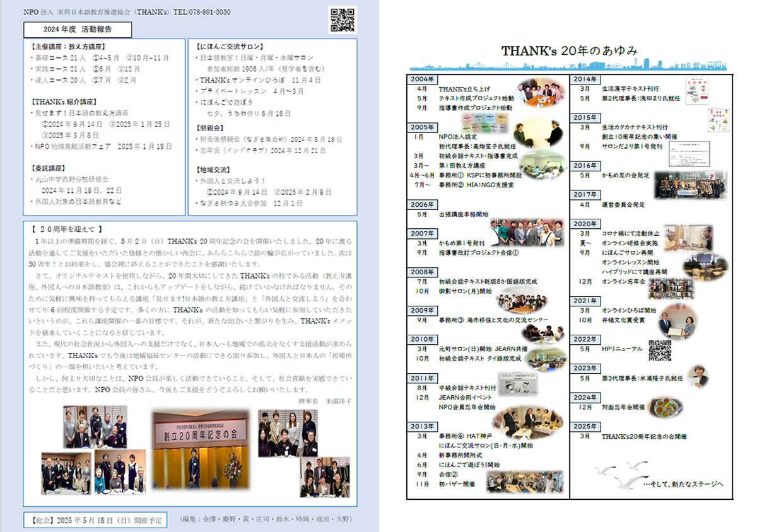Click the 2007年 year label
This screenshot has height=532, width=757.
tap(421, 233)
